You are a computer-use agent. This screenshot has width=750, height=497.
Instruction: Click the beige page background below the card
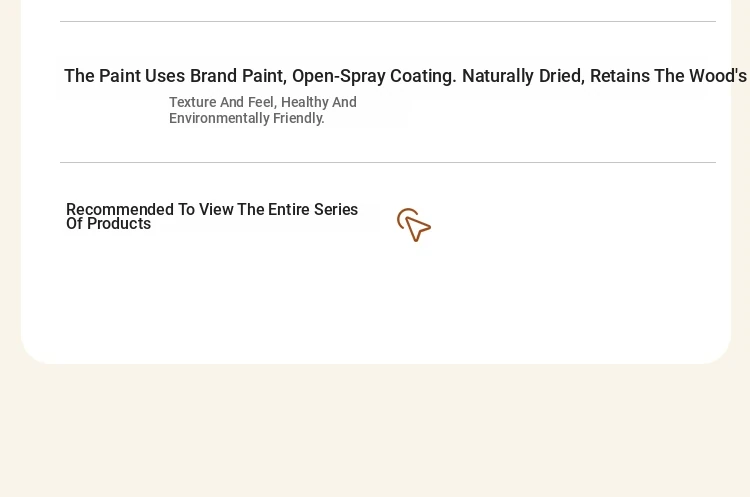point(375,431)
